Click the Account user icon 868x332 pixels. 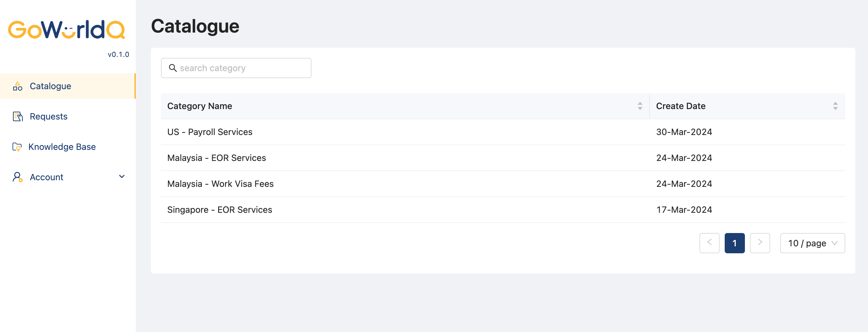[18, 177]
